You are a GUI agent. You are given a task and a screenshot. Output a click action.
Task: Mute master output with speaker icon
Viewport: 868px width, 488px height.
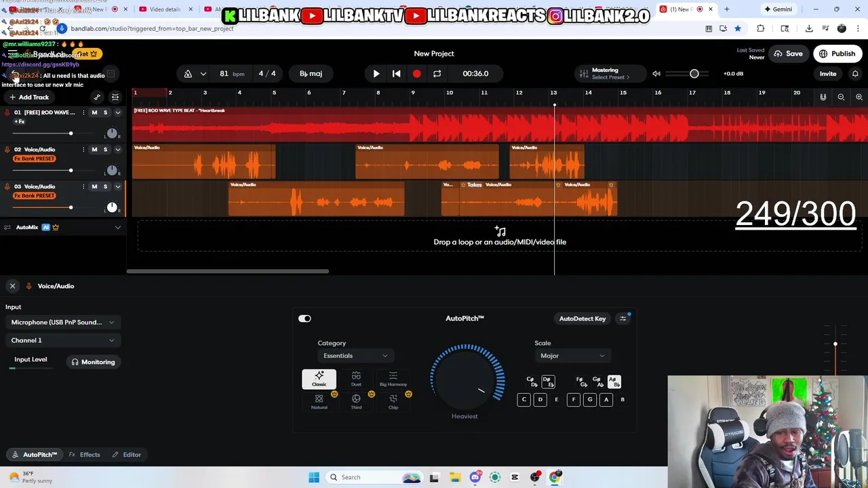pyautogui.click(x=656, y=73)
